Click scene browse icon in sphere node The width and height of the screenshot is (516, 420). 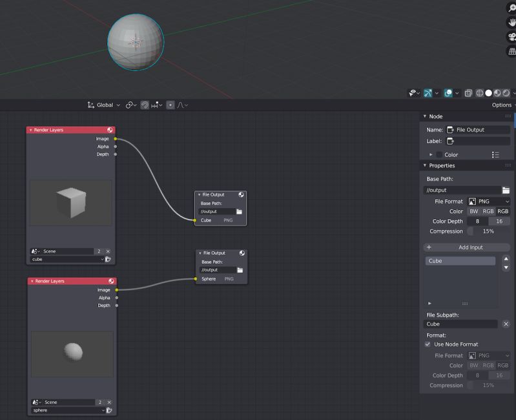(x=37, y=402)
